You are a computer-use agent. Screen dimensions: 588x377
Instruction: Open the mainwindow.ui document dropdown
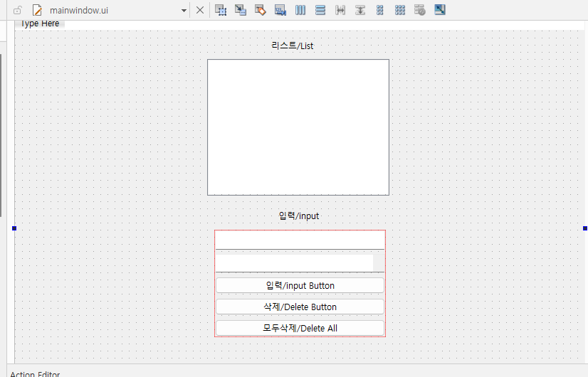(x=184, y=11)
